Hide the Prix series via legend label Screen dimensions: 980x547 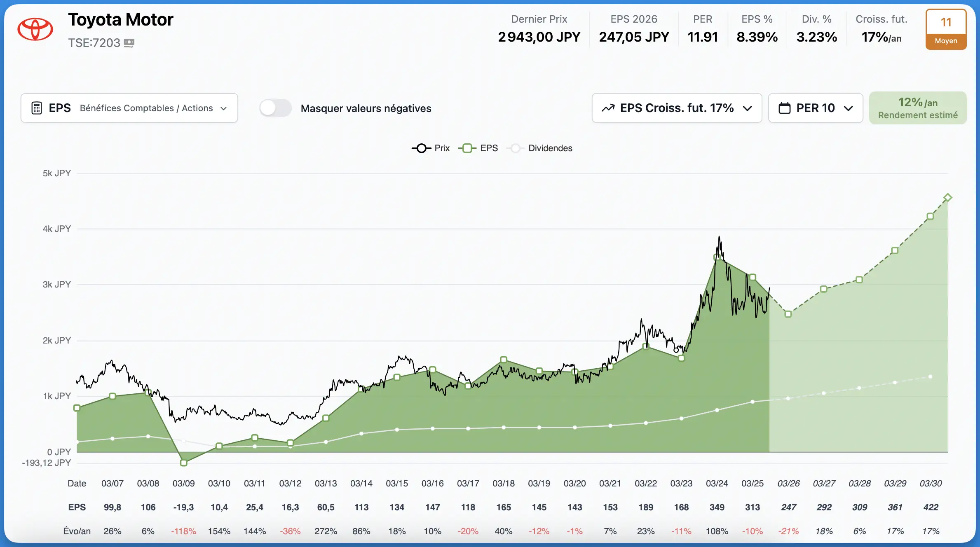tap(442, 148)
